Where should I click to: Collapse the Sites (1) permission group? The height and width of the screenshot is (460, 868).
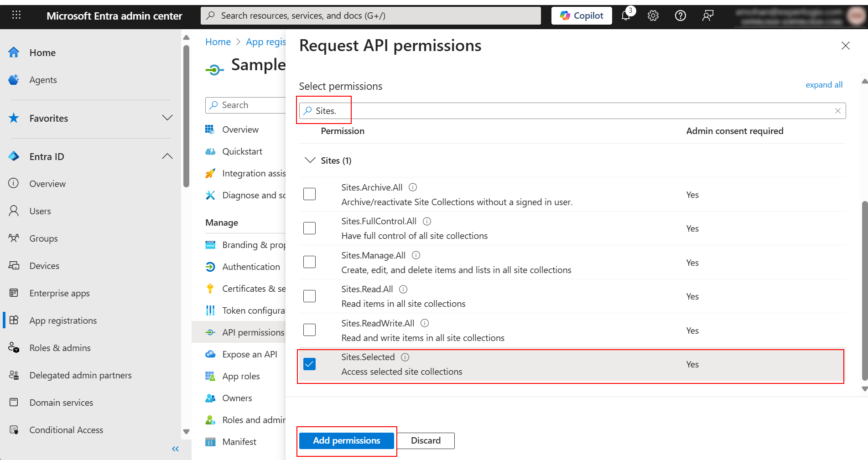[310, 160]
